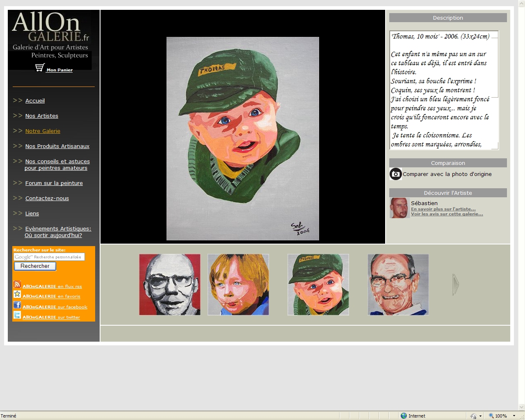This screenshot has height=420, width=525.
Task: Click the favorites star icon
Action: pos(17,294)
